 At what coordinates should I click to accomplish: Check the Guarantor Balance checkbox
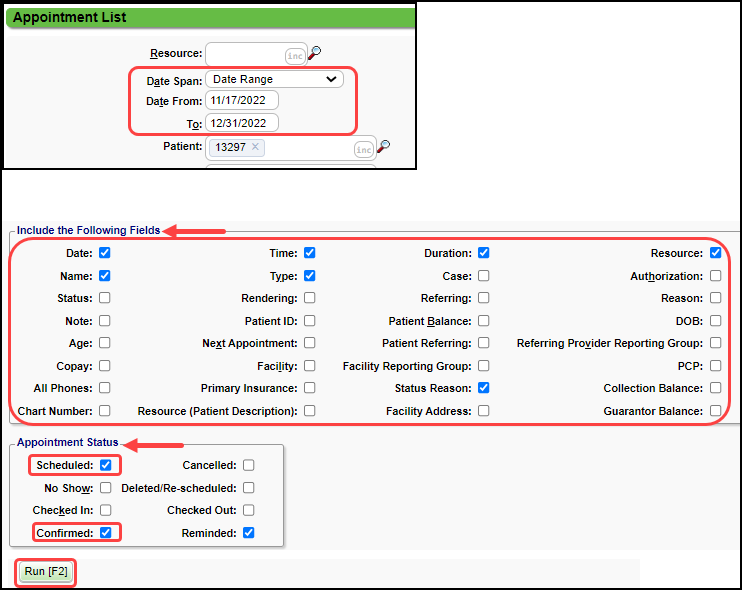tap(715, 411)
